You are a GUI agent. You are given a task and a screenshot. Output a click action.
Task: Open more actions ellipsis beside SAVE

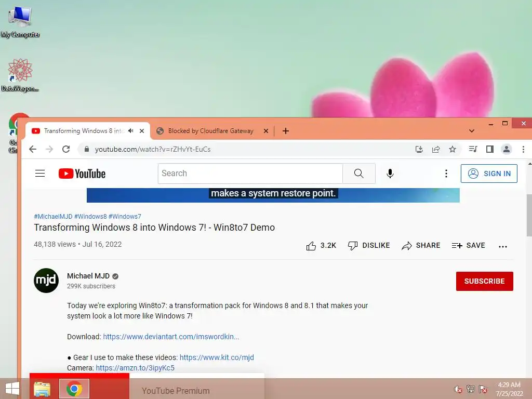pyautogui.click(x=503, y=247)
